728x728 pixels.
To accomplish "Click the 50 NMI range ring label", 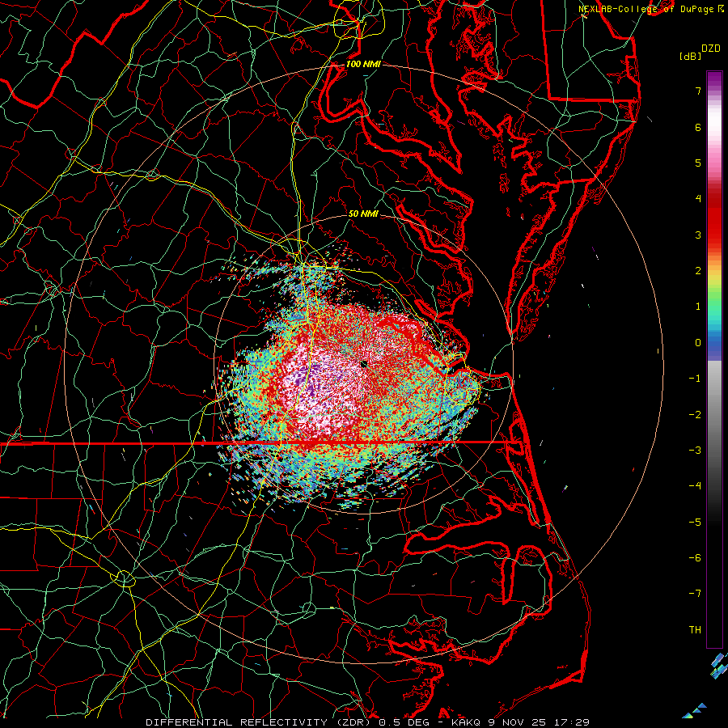I will click(363, 214).
